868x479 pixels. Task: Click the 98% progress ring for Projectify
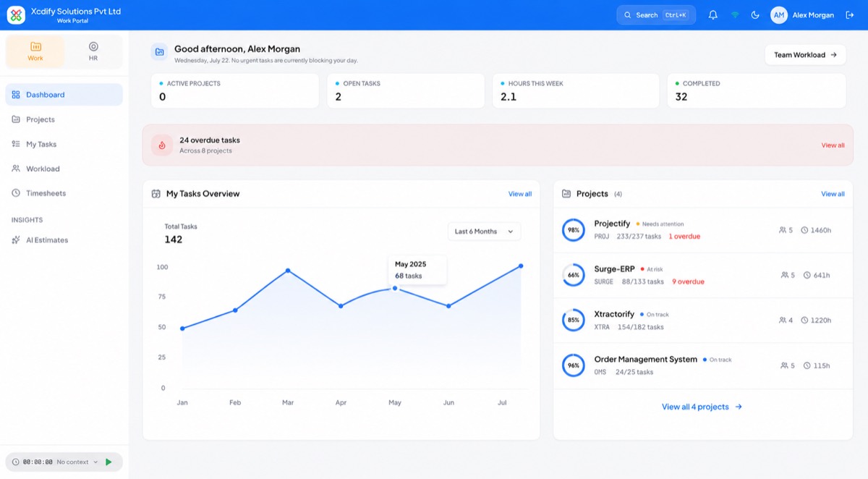point(573,230)
